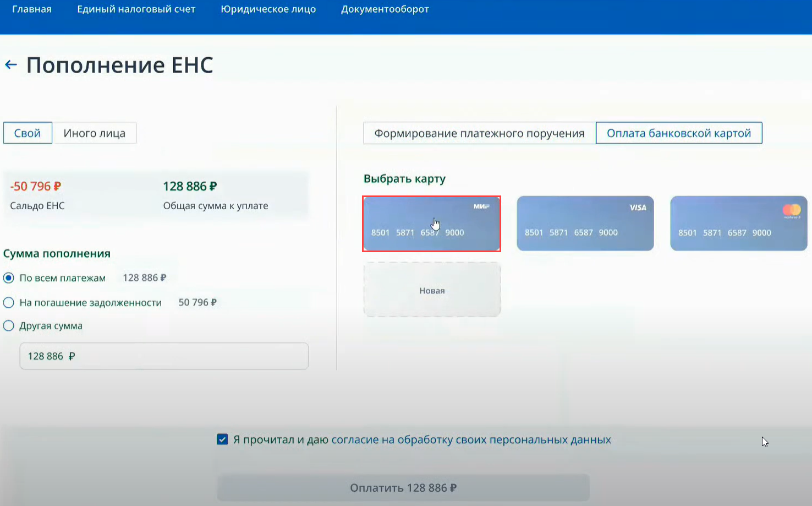
Task: Switch to Формирование платежного поручения tab
Action: (479, 133)
